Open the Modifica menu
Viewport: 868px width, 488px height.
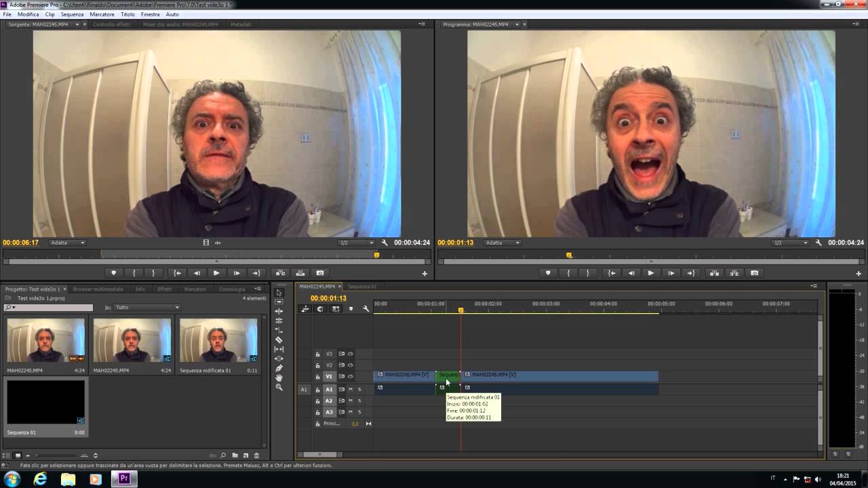[28, 14]
